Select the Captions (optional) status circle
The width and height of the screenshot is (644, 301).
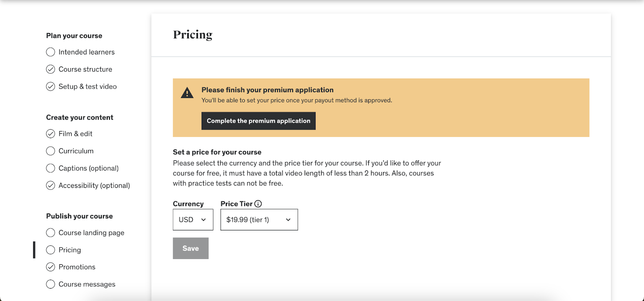click(x=50, y=168)
